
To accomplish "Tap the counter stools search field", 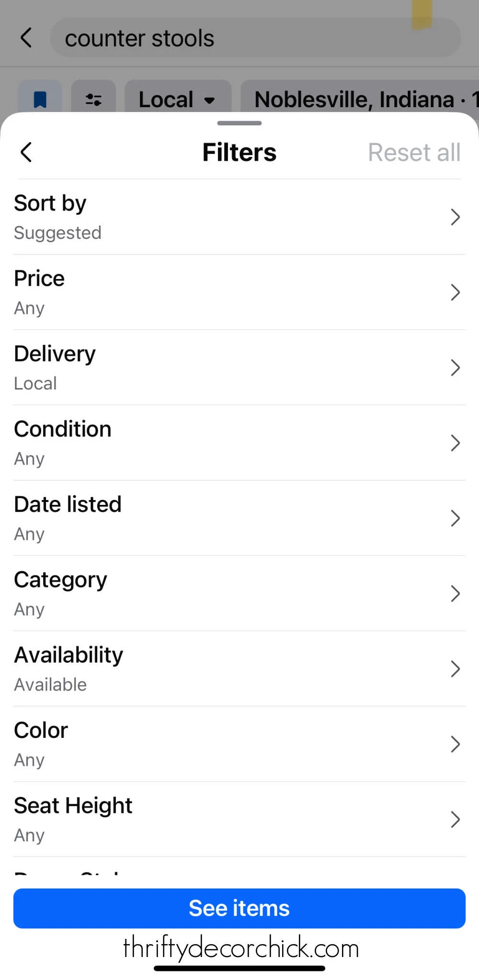I will (254, 38).
